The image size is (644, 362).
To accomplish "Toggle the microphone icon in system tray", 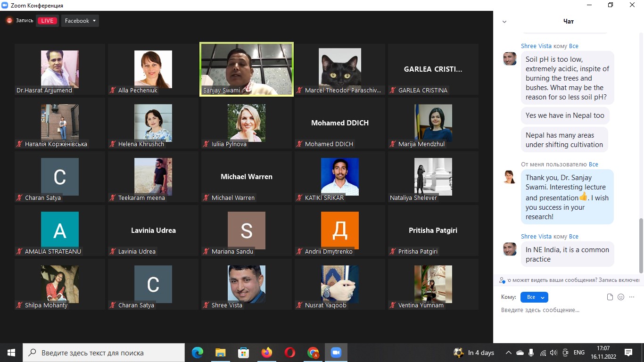I will (x=531, y=353).
